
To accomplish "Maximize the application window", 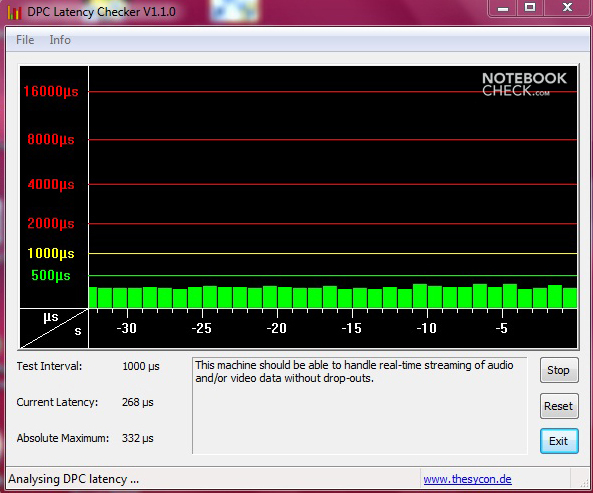I will coord(530,8).
